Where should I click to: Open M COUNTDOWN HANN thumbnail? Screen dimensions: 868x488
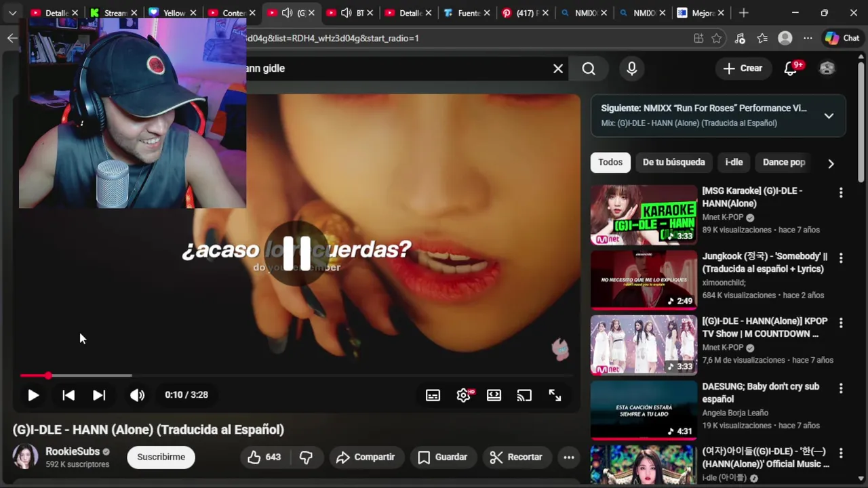pos(644,345)
